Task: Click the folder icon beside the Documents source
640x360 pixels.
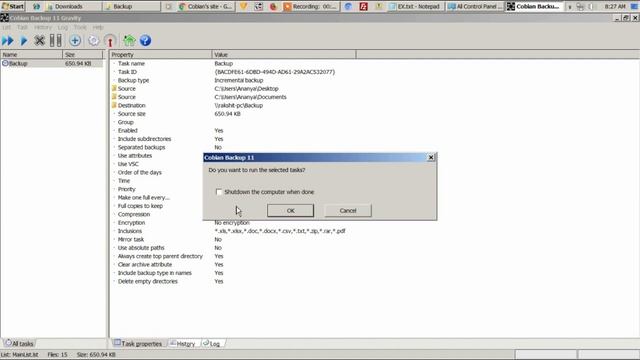Action: click(x=114, y=97)
